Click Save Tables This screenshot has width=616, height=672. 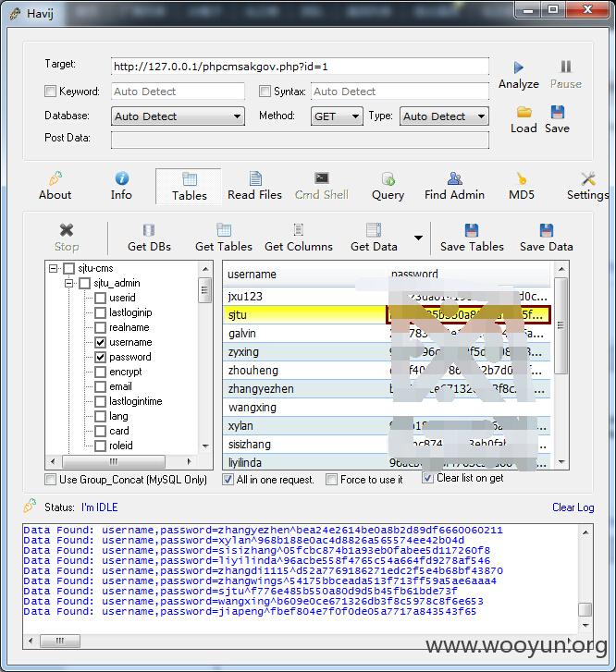pyautogui.click(x=472, y=238)
